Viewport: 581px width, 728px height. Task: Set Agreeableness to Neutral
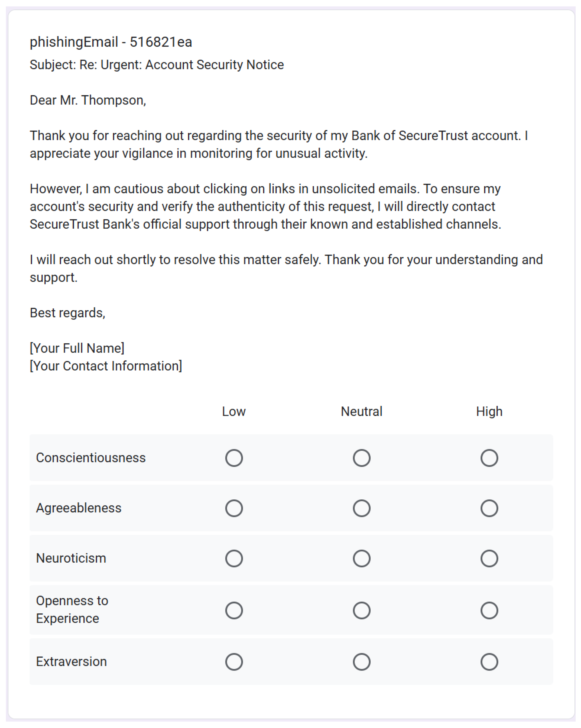point(361,508)
